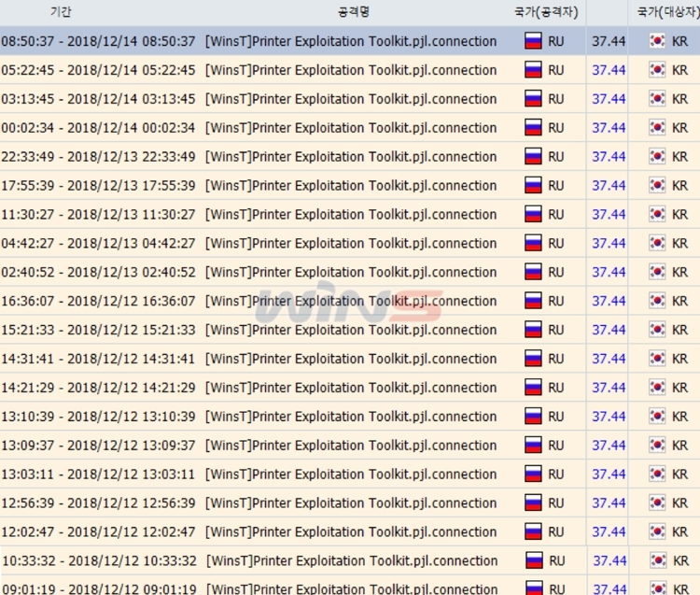Select the Russian flag in the 14:31:41 row
The width and height of the screenshot is (700, 595).
pos(533,359)
